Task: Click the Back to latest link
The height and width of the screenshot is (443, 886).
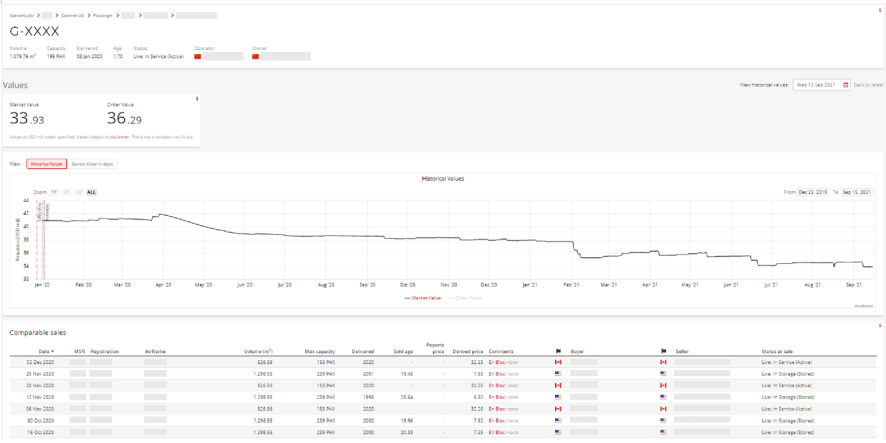Action: (868, 85)
